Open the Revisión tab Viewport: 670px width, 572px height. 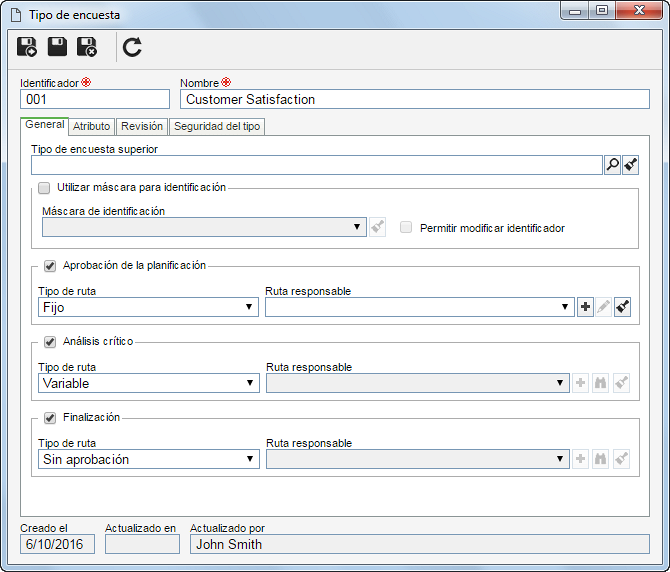pyautogui.click(x=142, y=126)
